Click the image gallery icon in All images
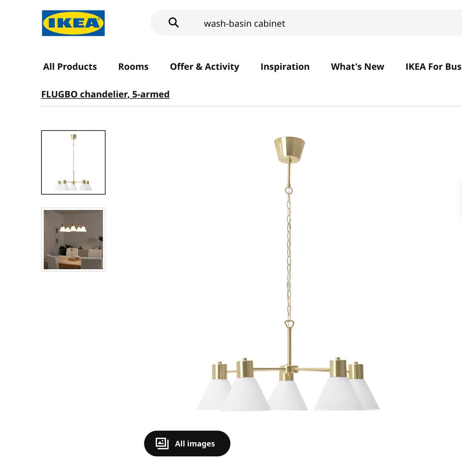This screenshot has width=462, height=476. [162, 443]
